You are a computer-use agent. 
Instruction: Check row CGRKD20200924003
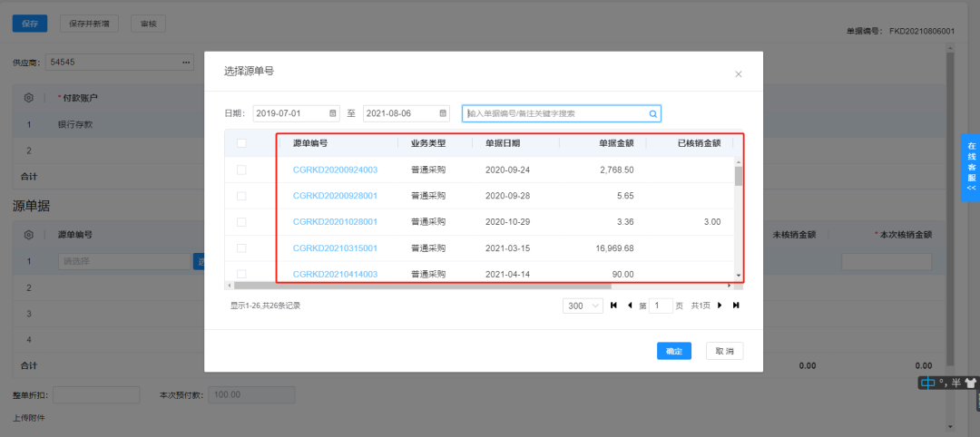pyautogui.click(x=241, y=170)
